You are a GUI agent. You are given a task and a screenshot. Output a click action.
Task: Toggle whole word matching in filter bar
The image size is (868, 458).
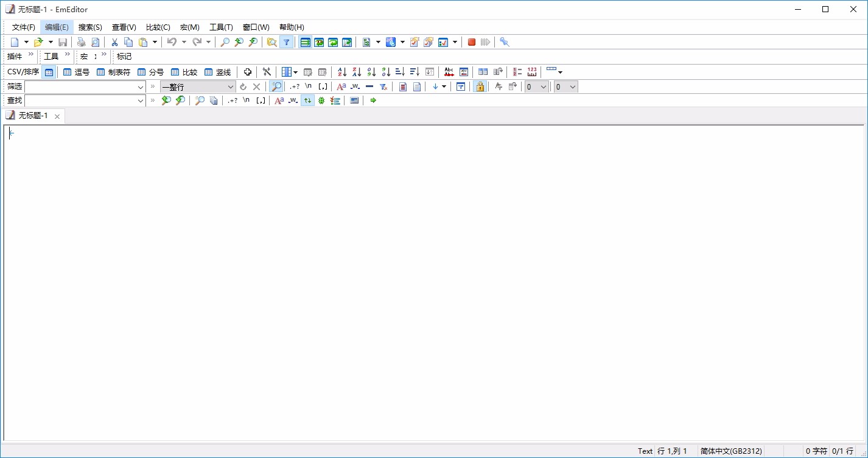[355, 86]
